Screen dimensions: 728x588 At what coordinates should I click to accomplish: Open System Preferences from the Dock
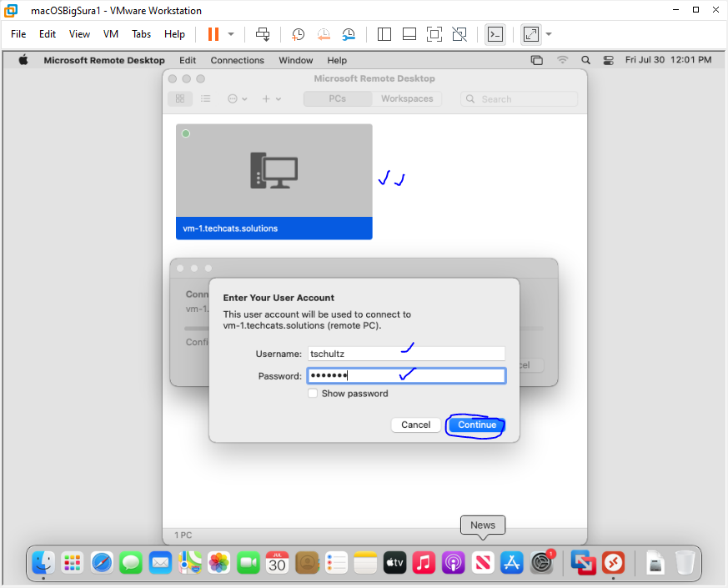(542, 563)
